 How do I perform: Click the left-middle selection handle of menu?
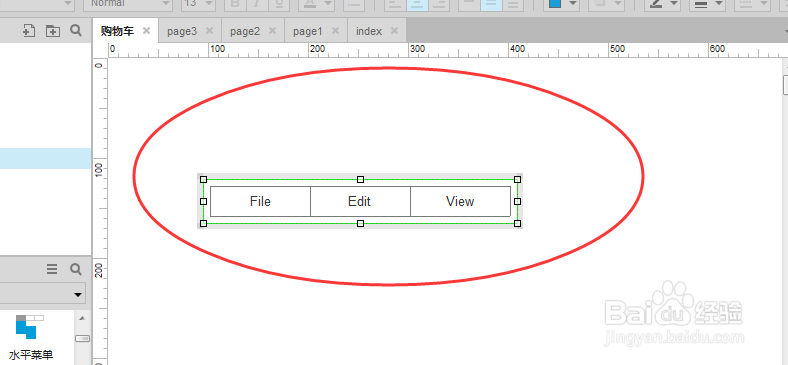(x=204, y=201)
